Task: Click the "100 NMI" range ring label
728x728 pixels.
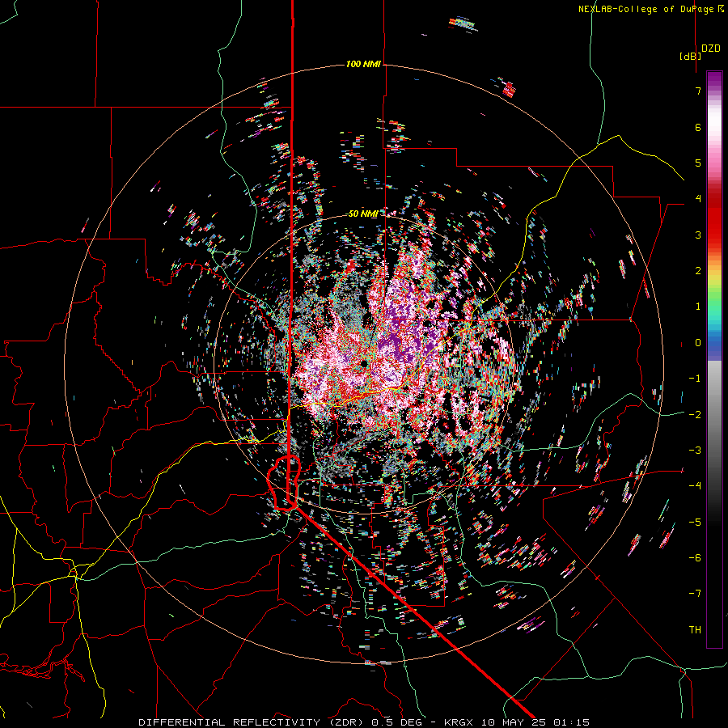Action: click(363, 64)
